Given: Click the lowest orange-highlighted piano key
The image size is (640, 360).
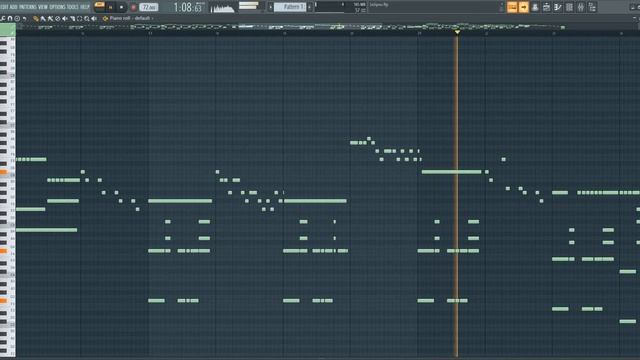Looking at the screenshot, I should click(x=4, y=300).
